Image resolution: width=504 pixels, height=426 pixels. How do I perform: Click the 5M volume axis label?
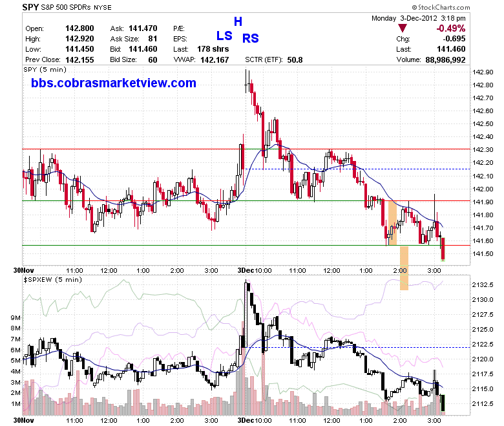pyautogui.click(x=16, y=361)
